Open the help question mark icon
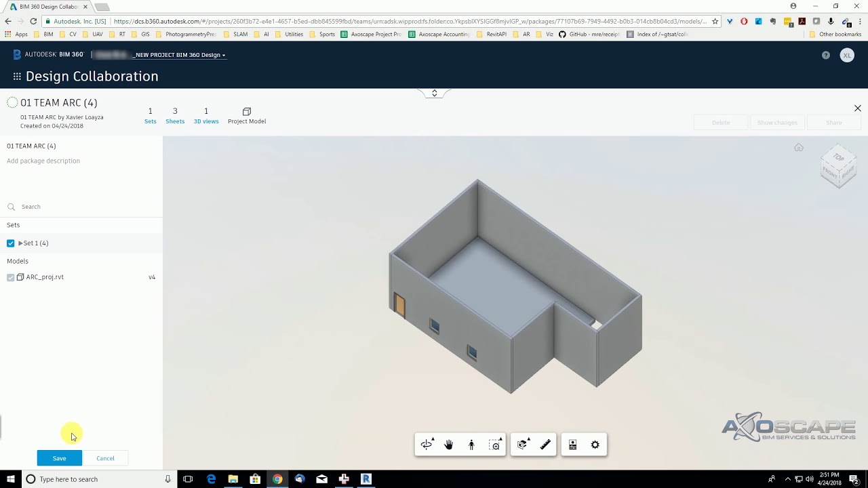This screenshot has width=868, height=488. tap(825, 55)
